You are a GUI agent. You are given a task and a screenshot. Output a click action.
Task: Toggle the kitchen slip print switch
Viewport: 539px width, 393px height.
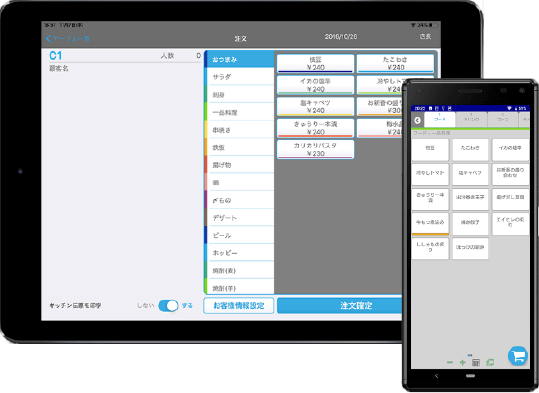(168, 305)
